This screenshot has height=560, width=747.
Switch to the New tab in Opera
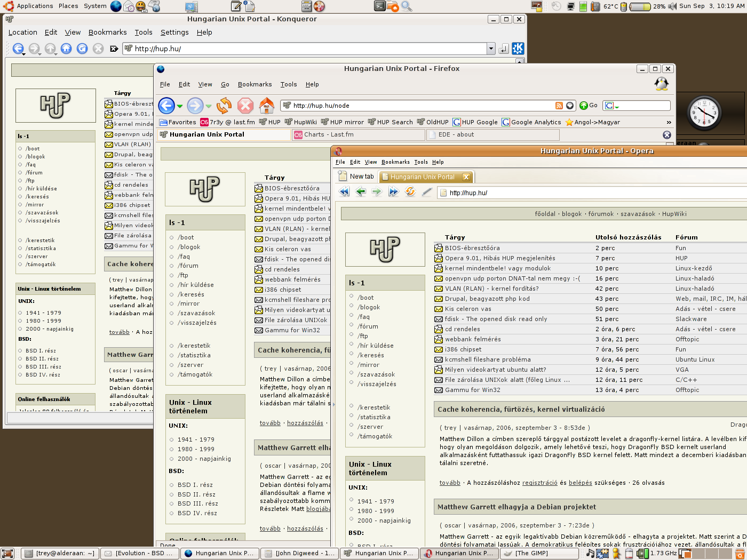tap(356, 177)
